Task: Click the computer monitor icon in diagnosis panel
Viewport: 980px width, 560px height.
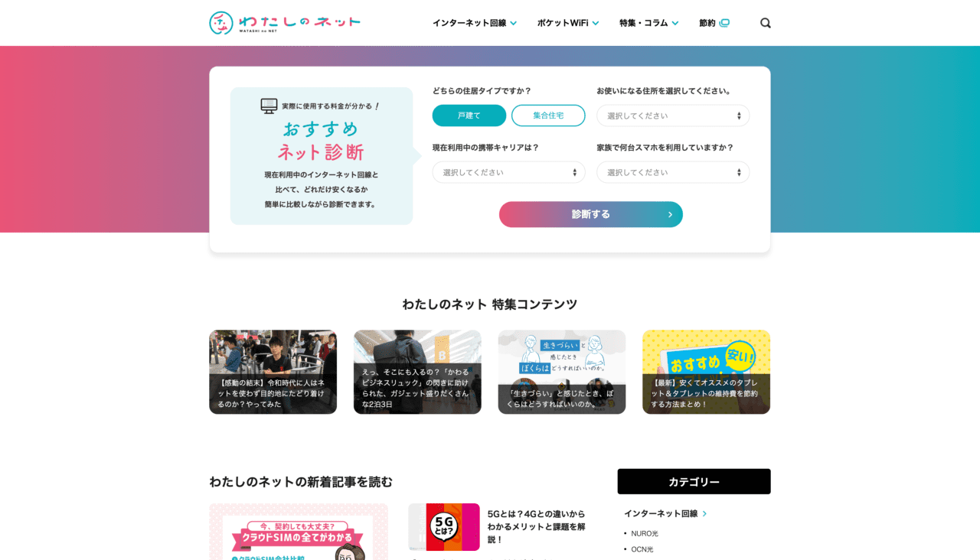Action: 269,106
